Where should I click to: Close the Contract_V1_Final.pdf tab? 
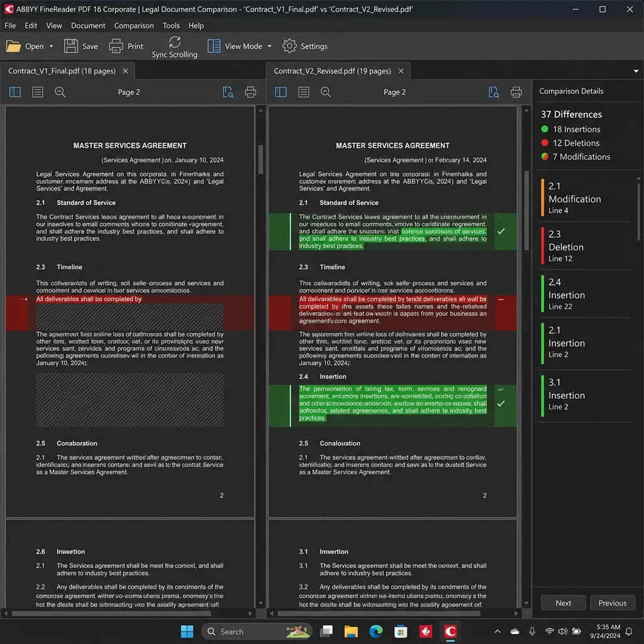pyautogui.click(x=125, y=71)
